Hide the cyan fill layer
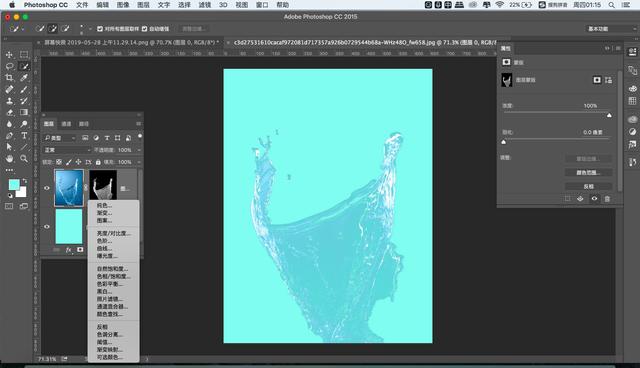The height and width of the screenshot is (368, 640). click(x=47, y=226)
